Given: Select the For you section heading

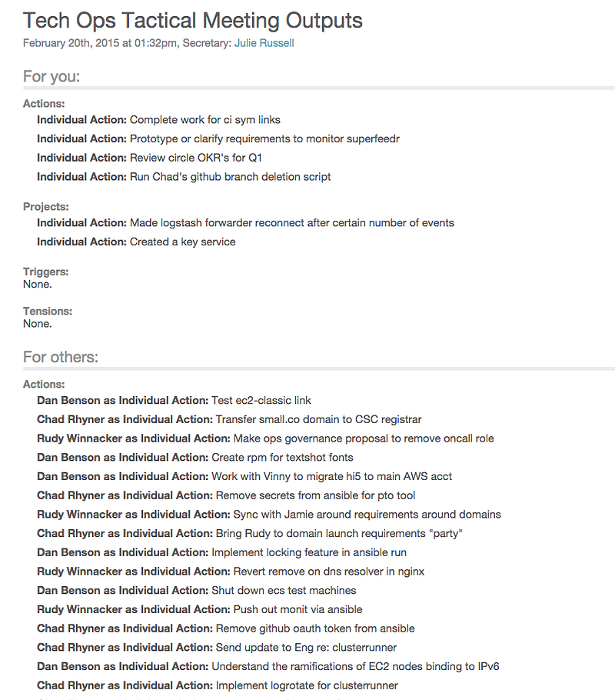Looking at the screenshot, I should click(x=52, y=76).
